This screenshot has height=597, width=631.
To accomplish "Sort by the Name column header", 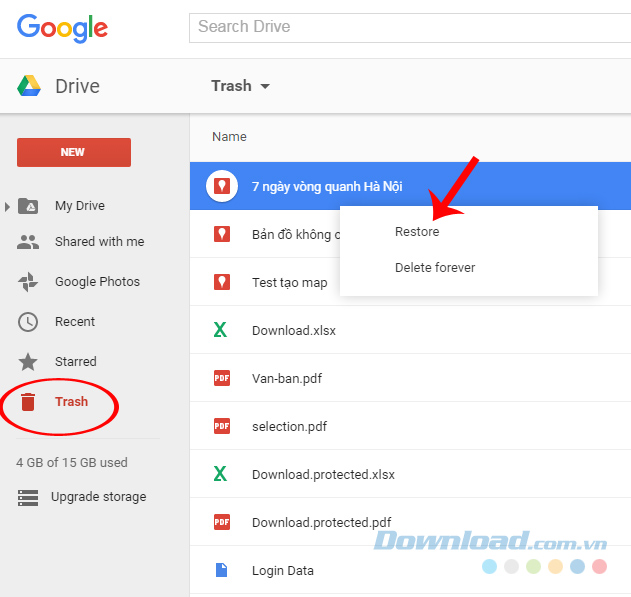I will [229, 137].
